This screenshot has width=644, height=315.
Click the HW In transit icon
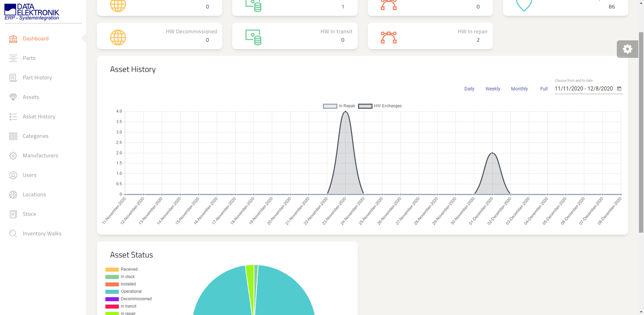click(x=253, y=37)
